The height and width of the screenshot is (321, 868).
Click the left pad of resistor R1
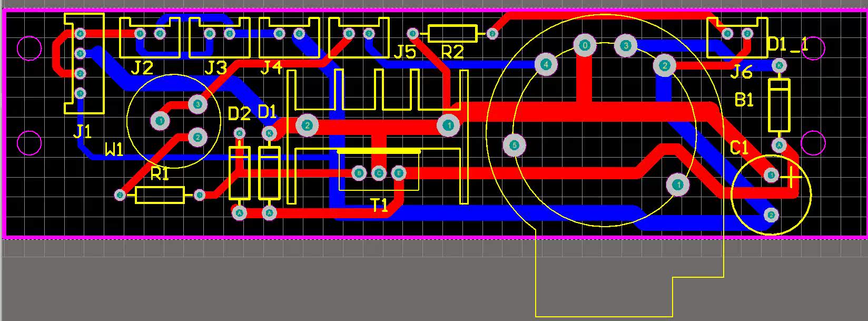click(120, 196)
